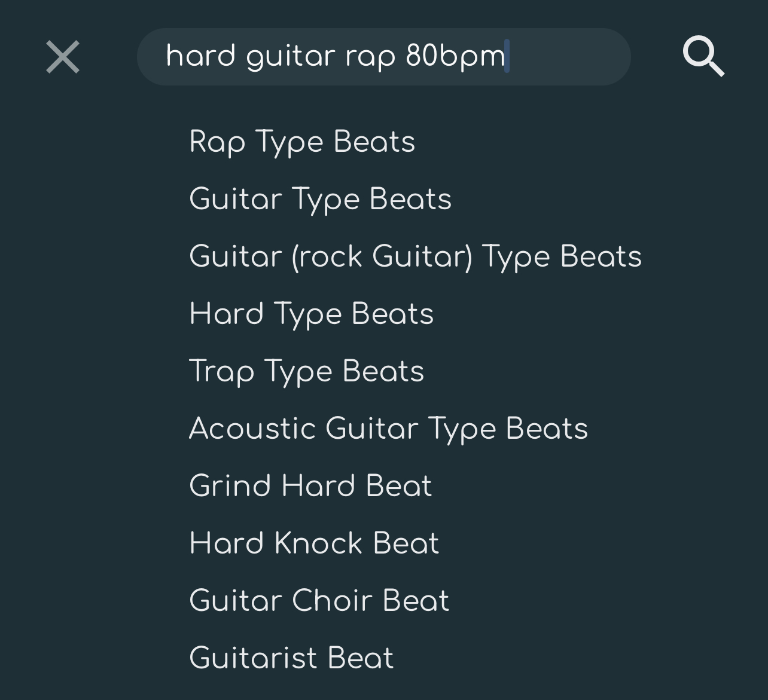Open the "Hard Knock Beat" suggestion
Image resolution: width=768 pixels, height=700 pixels.
tap(314, 543)
